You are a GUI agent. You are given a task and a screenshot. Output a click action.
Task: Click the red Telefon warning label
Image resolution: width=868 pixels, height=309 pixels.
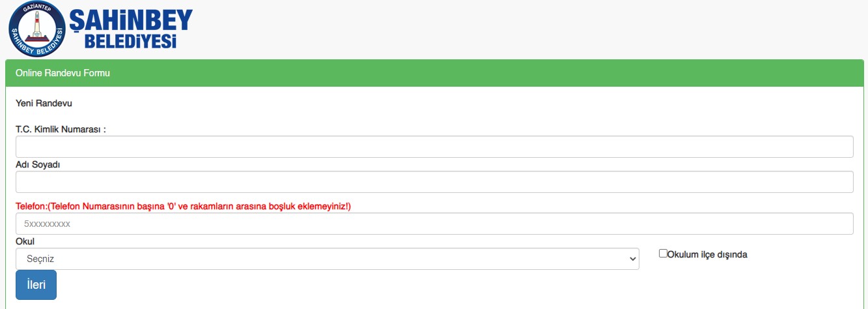pos(183,207)
